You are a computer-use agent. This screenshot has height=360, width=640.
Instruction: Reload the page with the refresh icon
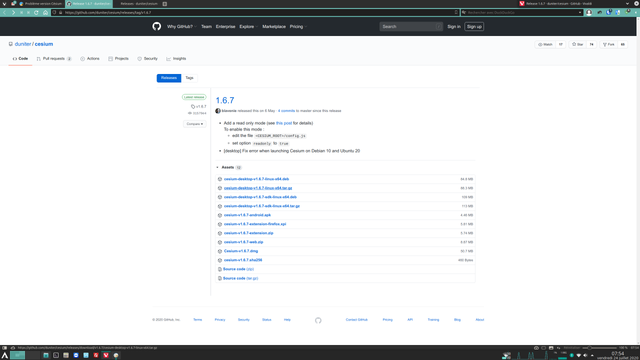(x=36, y=13)
